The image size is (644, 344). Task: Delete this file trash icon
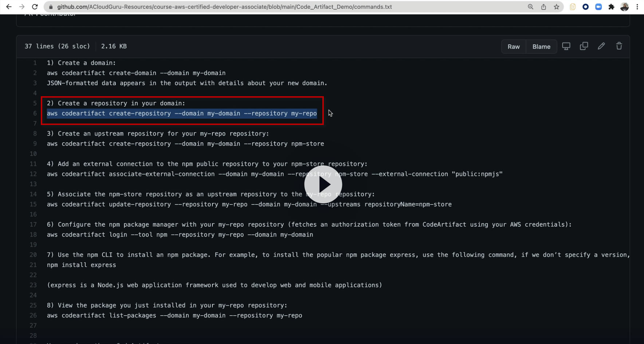pyautogui.click(x=619, y=46)
